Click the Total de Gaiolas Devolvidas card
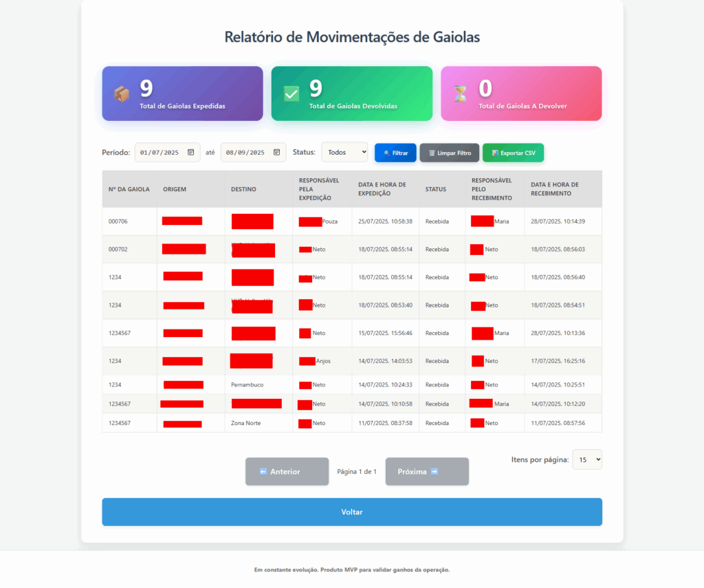This screenshot has width=704, height=588. tap(352, 94)
